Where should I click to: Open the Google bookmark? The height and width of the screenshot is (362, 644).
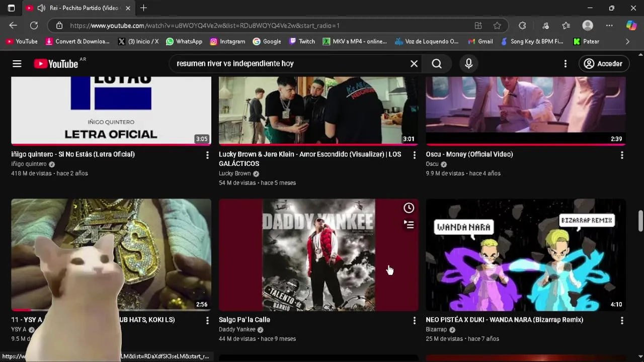click(267, 42)
